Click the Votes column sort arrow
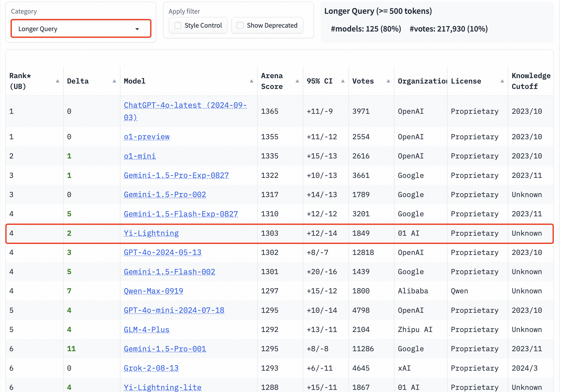Image resolution: width=561 pixels, height=392 pixels. click(388, 81)
